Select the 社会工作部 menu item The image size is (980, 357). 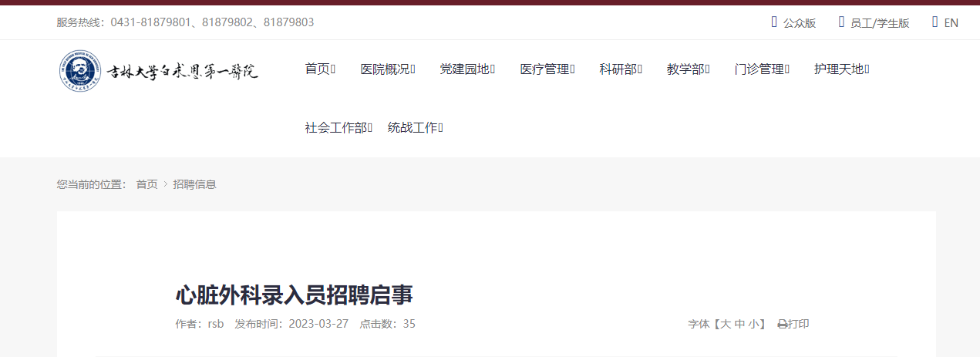pos(338,128)
